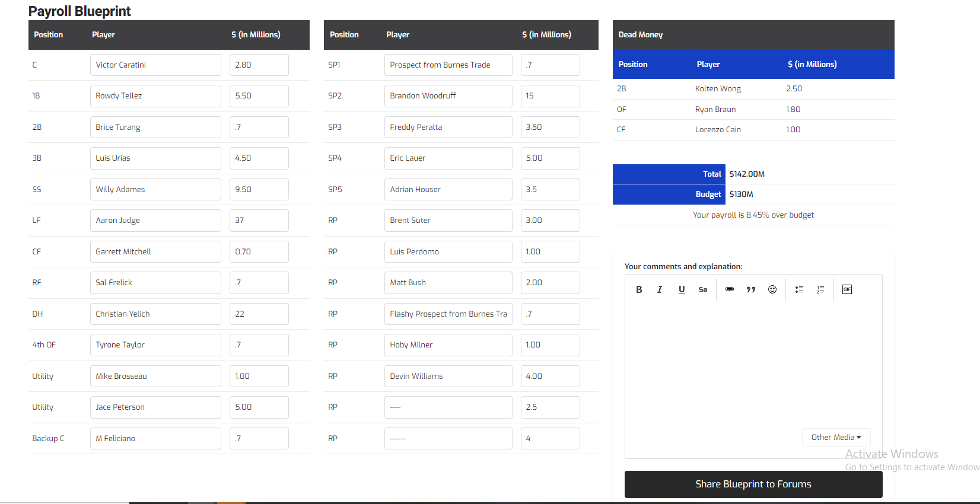Focus the Brandon Woodruff player field

448,96
